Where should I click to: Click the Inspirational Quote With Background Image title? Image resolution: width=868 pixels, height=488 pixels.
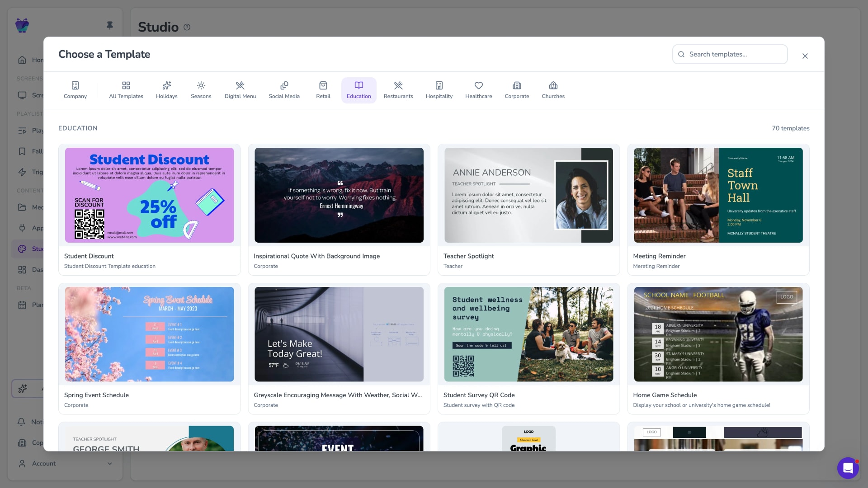317,256
